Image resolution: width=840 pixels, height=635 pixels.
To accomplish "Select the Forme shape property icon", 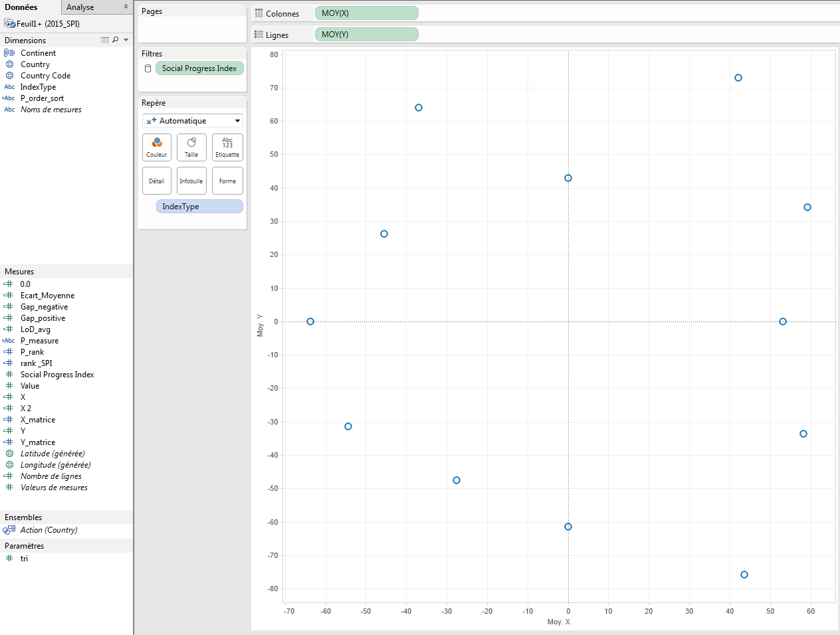I will pyautogui.click(x=227, y=180).
